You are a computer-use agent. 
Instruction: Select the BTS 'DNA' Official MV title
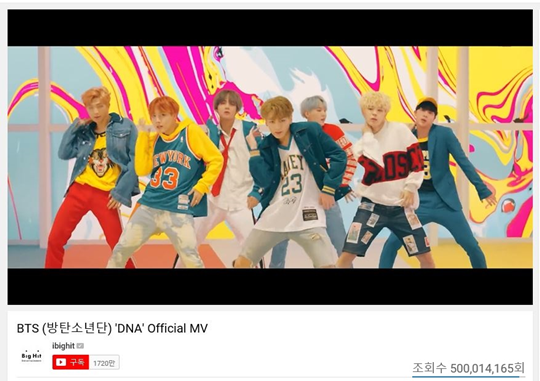(x=112, y=328)
